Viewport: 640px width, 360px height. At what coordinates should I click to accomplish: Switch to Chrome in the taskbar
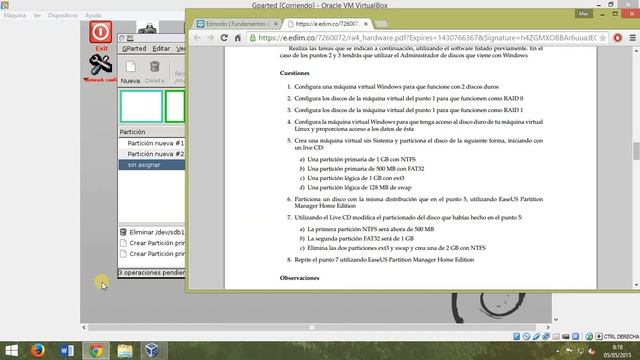tap(96, 351)
